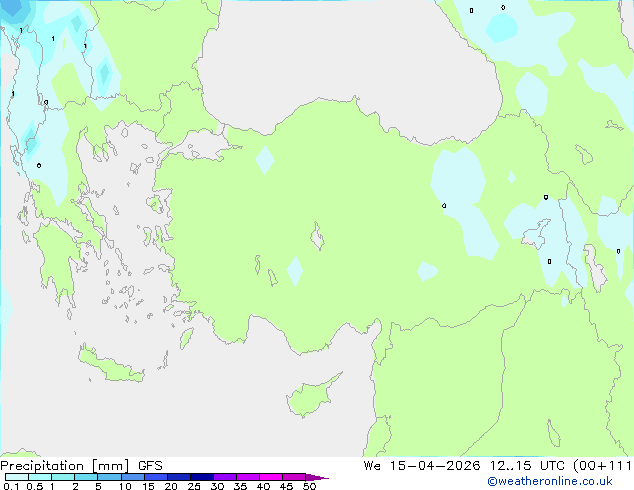The height and width of the screenshot is (490, 634).
Task: Click the purple arrow past 50 mm
Action: (x=317, y=477)
